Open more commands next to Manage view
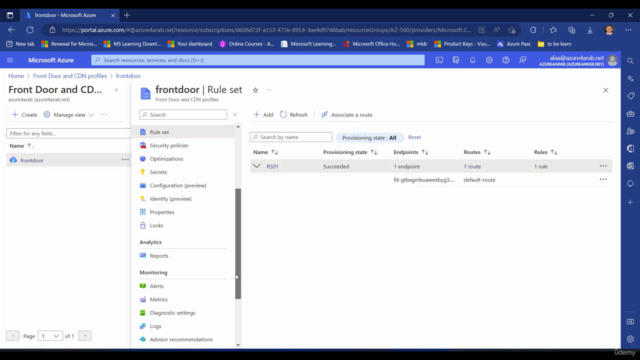 pos(104,115)
